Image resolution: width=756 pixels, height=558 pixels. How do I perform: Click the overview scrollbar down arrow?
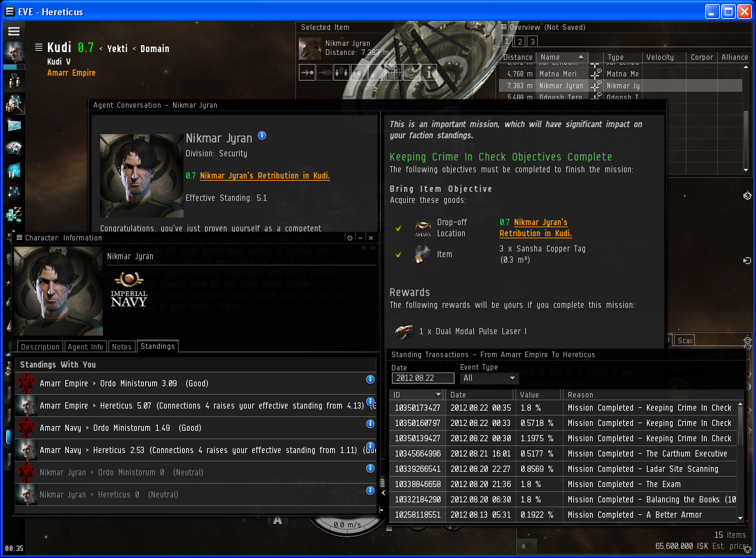[x=746, y=170]
